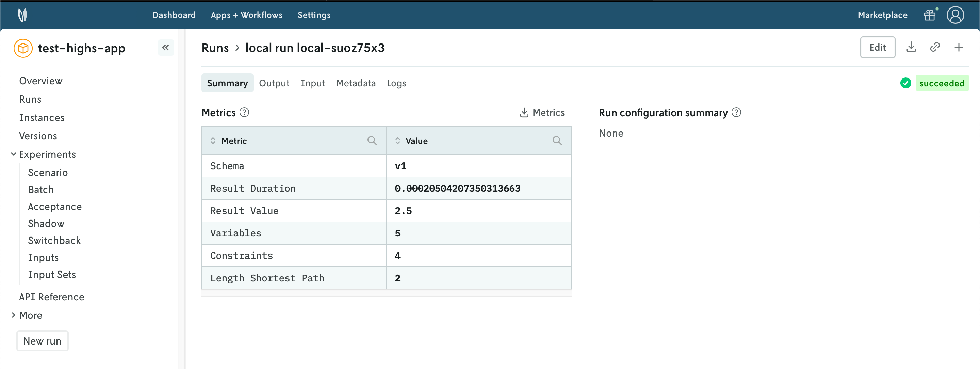Download metrics via Metrics link
Screen dimensions: 980x369
(542, 112)
